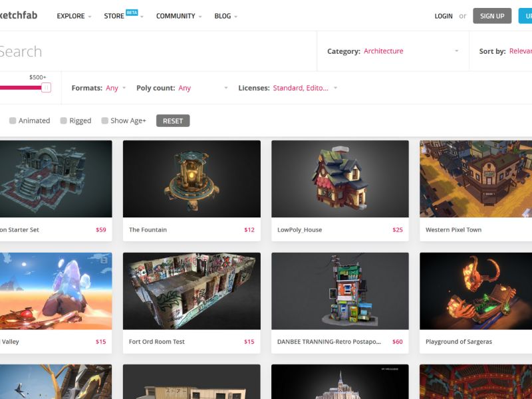Click the $12 price of The Fountain
This screenshot has height=399, width=532.
[249, 229]
